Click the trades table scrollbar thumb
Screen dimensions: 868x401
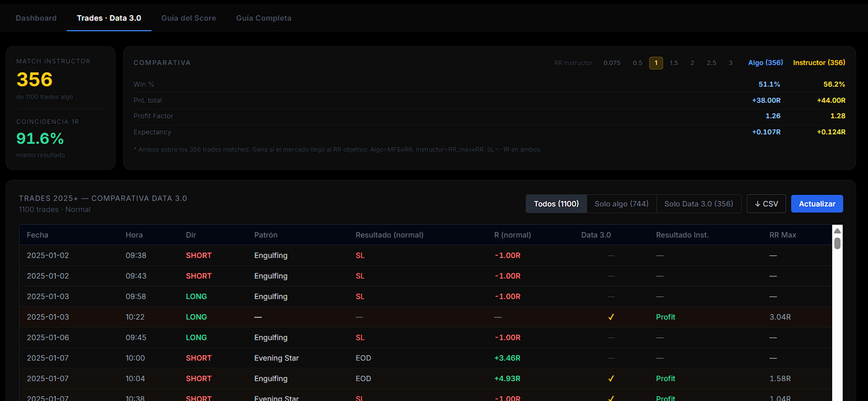pos(837,243)
